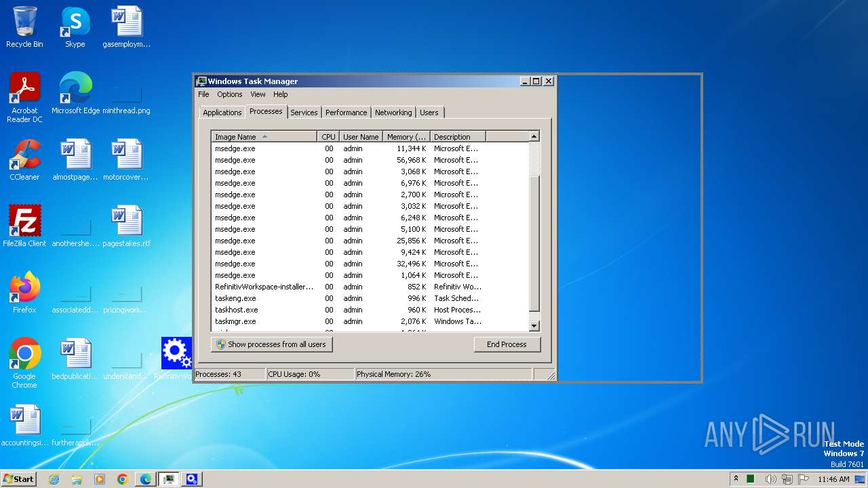The width and height of the screenshot is (868, 488).
Task: Select the msedge.exe row using 25,856 K
Action: click(370, 241)
